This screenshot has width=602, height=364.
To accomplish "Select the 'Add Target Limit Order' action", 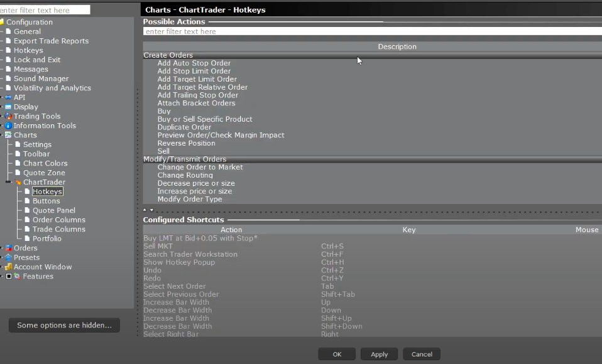I will [x=197, y=79].
